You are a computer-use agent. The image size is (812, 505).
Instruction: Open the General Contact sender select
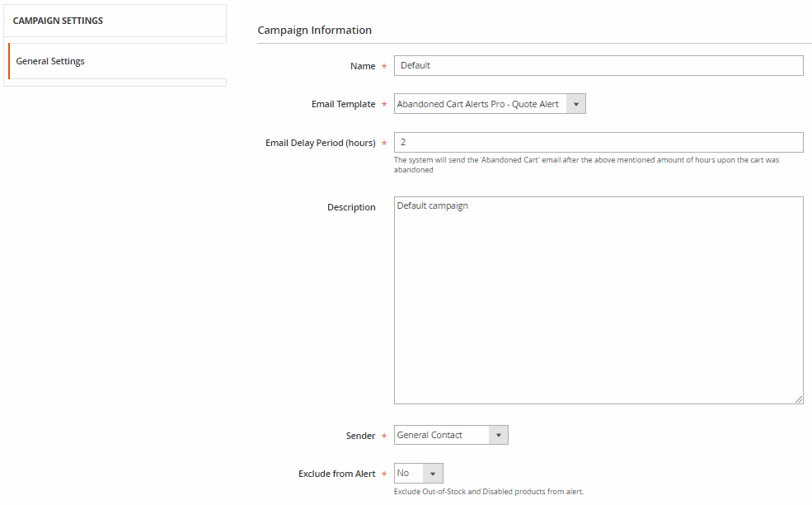tap(451, 435)
